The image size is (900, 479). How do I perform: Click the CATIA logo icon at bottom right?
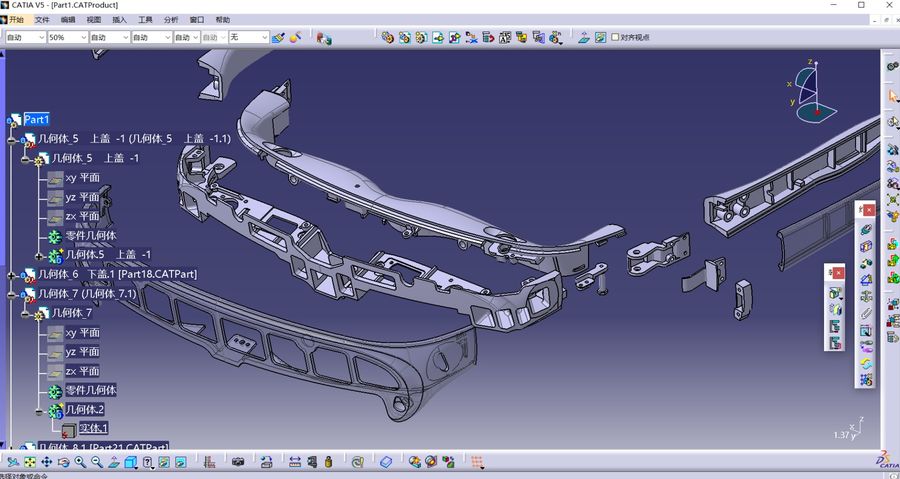pos(887,459)
